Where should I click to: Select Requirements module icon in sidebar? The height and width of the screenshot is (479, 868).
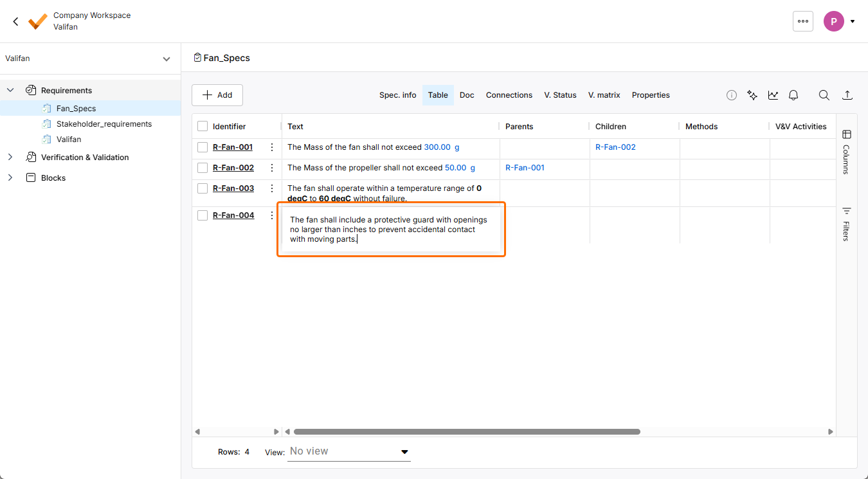click(x=30, y=91)
